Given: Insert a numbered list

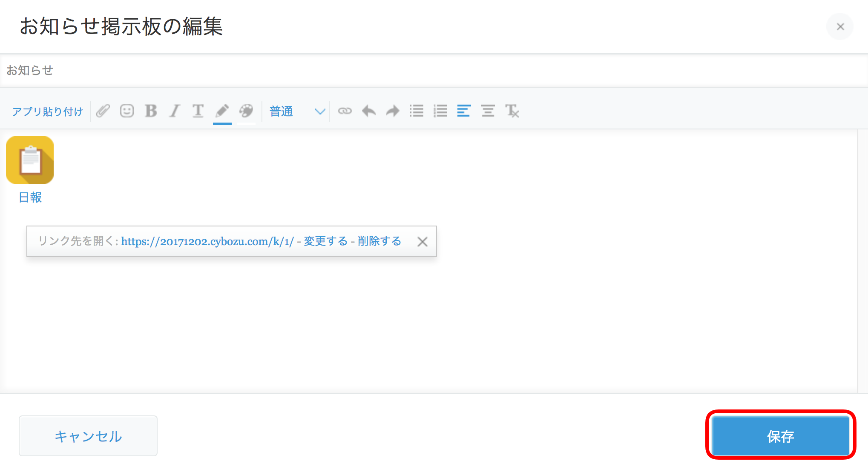Looking at the screenshot, I should click(x=440, y=111).
